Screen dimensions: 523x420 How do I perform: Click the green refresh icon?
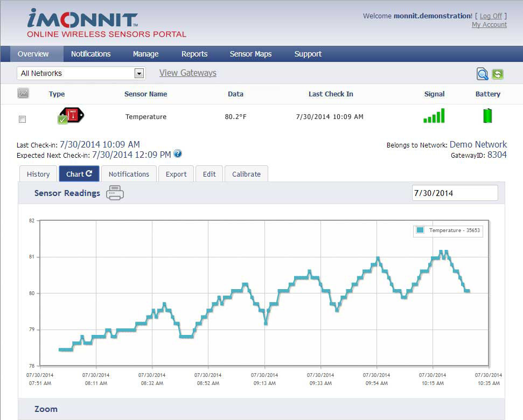point(497,74)
